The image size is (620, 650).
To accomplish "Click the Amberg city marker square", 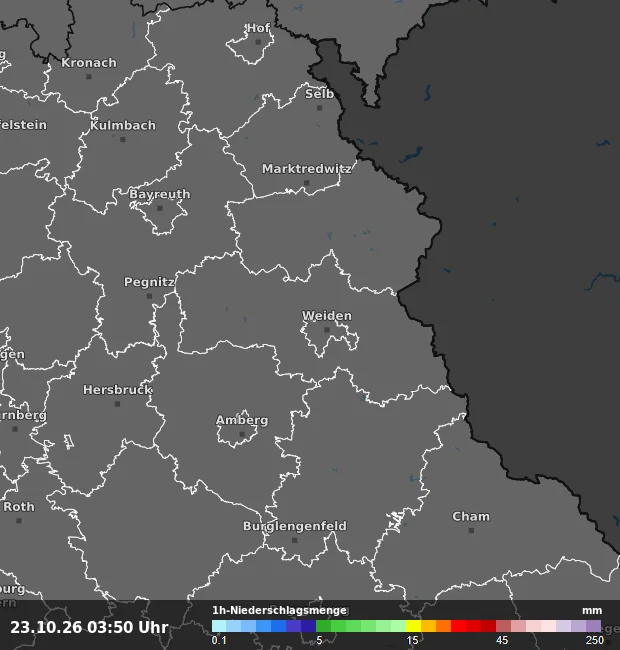I will point(242,434).
